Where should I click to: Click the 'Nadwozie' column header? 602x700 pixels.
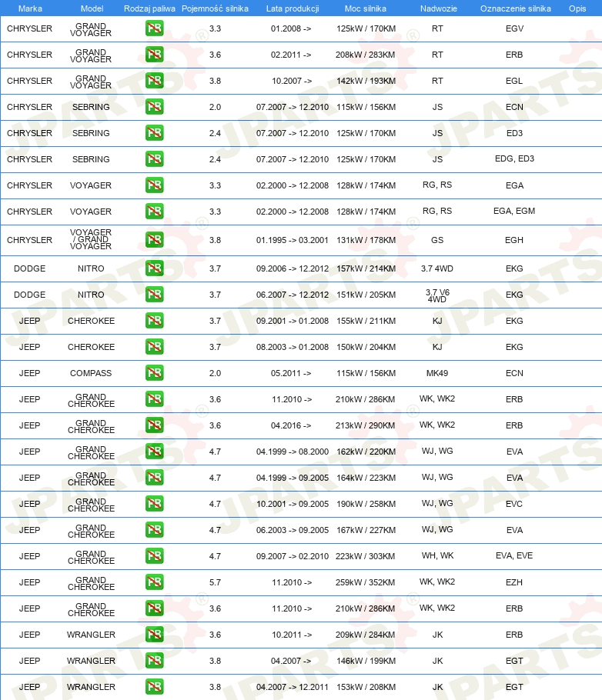[x=439, y=8]
